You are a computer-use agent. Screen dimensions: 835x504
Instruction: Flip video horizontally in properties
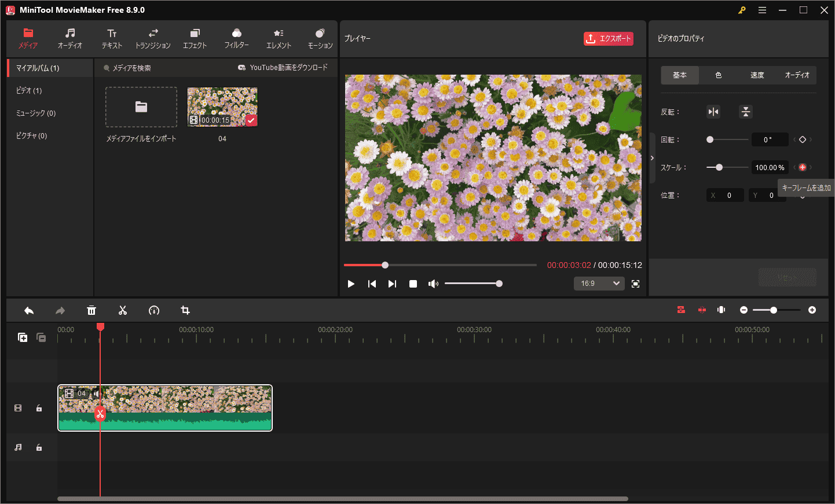713,112
